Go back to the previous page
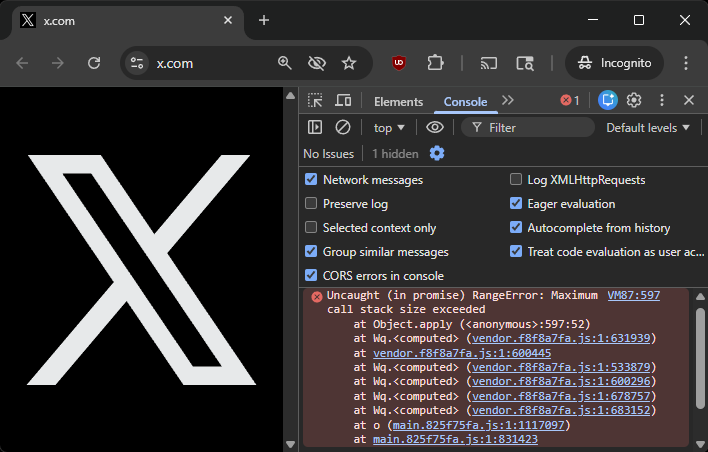The height and width of the screenshot is (452, 708). pos(22,63)
